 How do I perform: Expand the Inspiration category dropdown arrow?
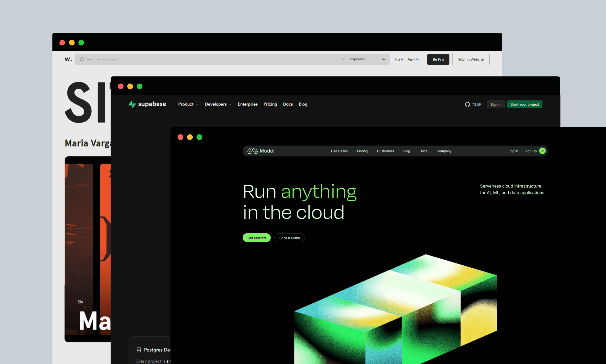click(x=383, y=59)
